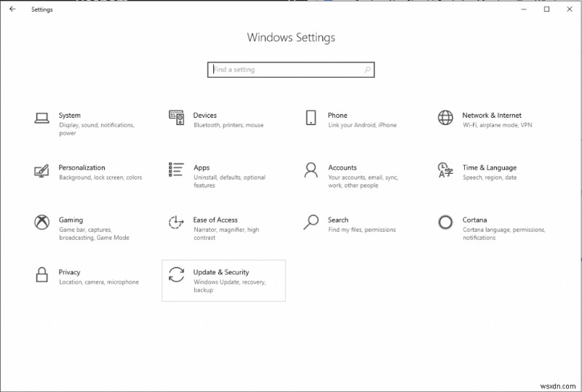Go back using the arrow button
Screen dimensions: 582x392
12,9
